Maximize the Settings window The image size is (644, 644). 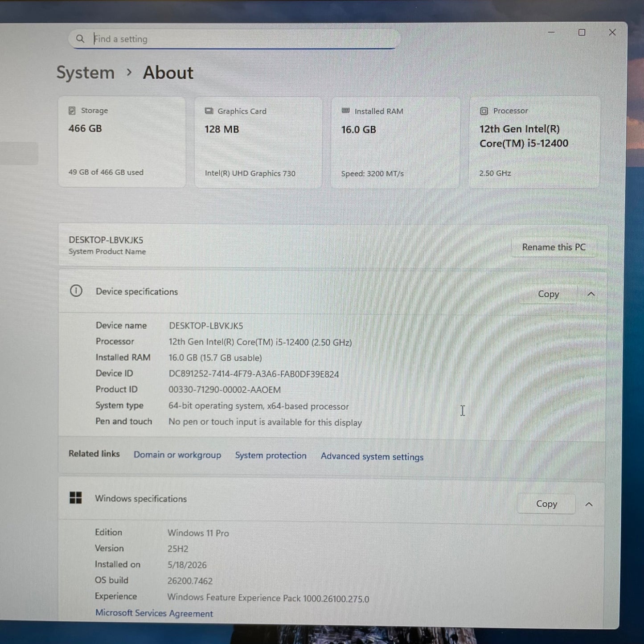[582, 33]
